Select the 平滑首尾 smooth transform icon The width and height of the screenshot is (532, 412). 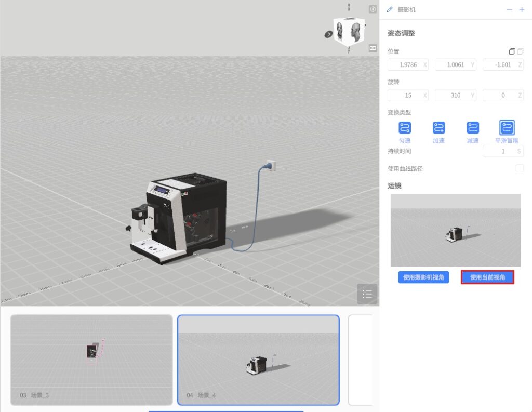click(507, 128)
